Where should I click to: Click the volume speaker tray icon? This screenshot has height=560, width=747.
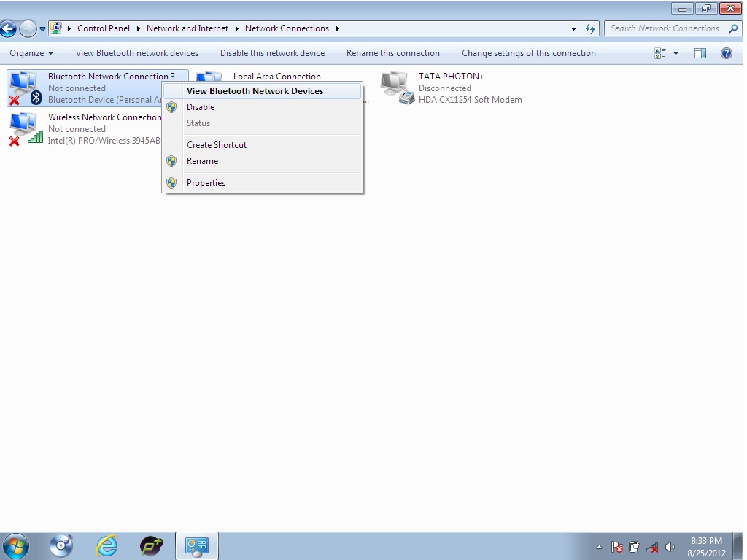pos(670,547)
